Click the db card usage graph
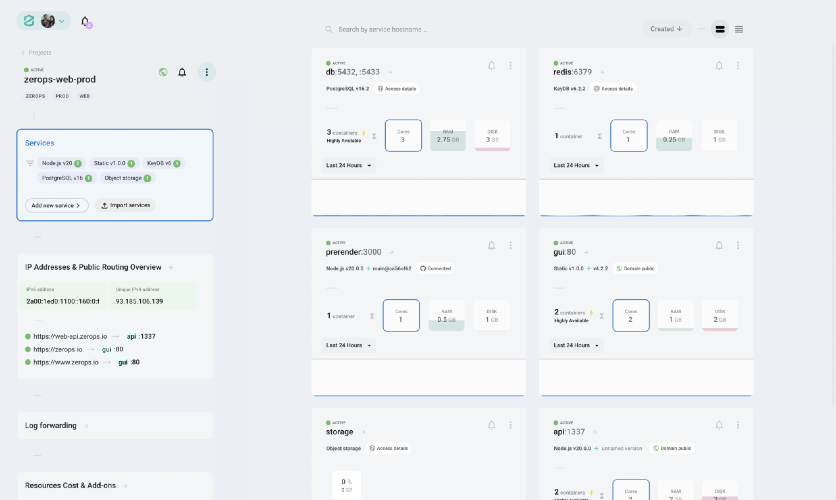This screenshot has width=836, height=500. tap(419, 198)
